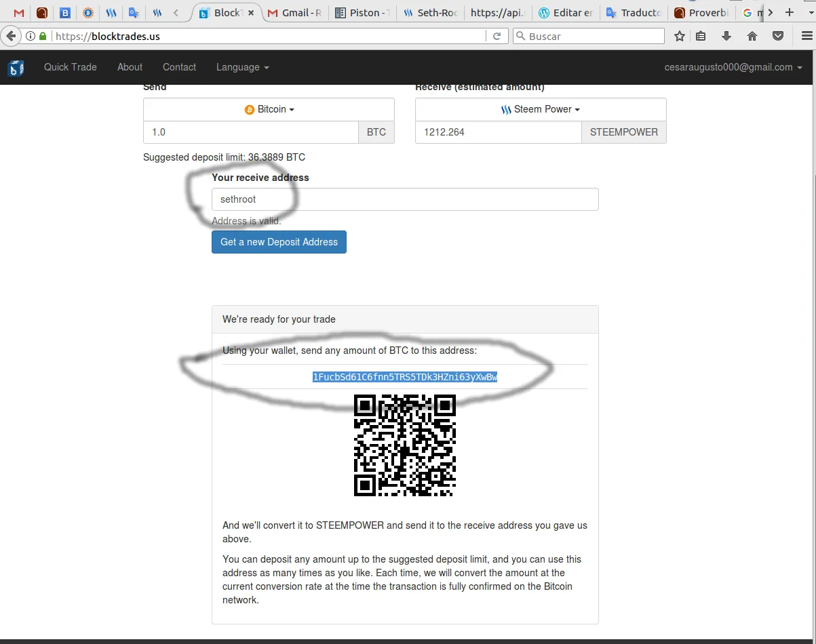This screenshot has height=644, width=816.
Task: Switch to the Gmail - R tab
Action: point(295,13)
